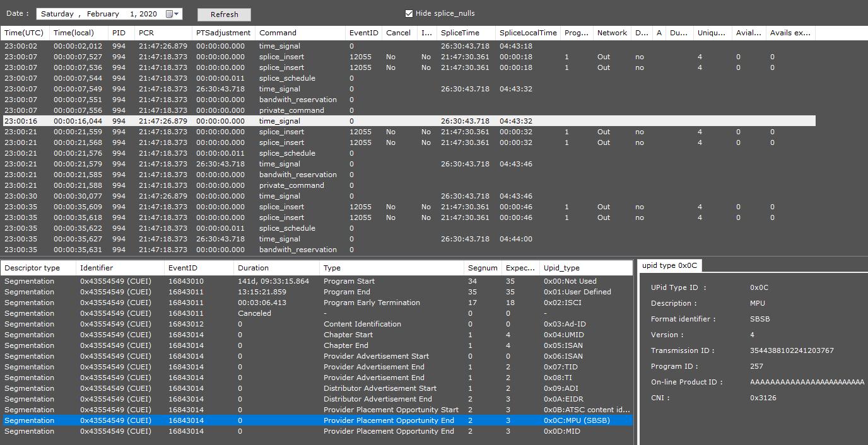The height and width of the screenshot is (445, 868).
Task: Click the PCR column header
Action: coord(163,33)
